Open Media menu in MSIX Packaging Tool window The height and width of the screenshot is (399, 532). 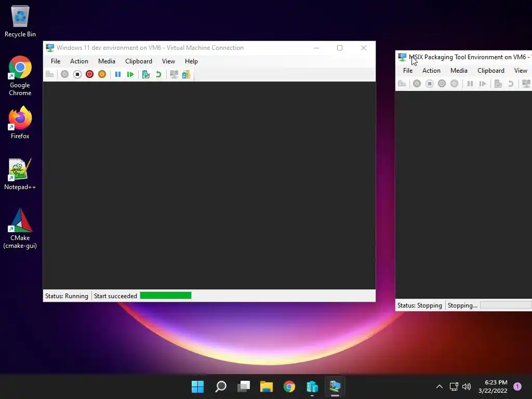coord(459,71)
